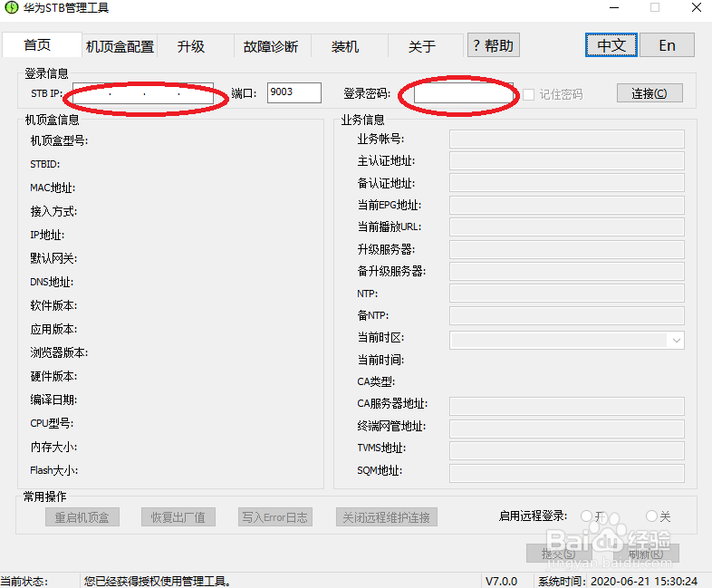712x588 pixels.
Task: Click the 恢复出厂值 button
Action: tap(178, 517)
